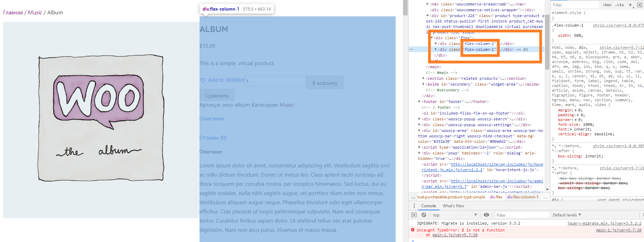Open the style.css?ver=1.0.0:975 source link

tap(618, 25)
